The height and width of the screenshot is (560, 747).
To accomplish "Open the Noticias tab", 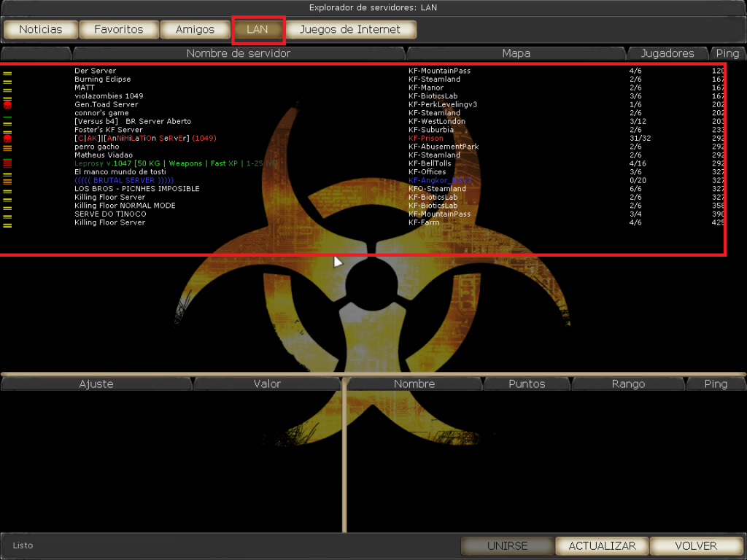I will 41,29.
